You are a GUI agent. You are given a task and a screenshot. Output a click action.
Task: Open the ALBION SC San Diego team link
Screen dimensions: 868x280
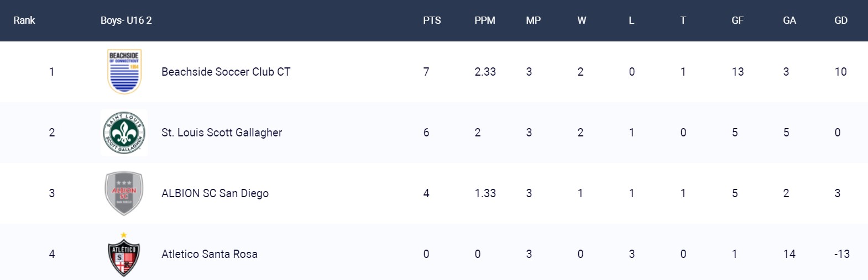tap(215, 193)
